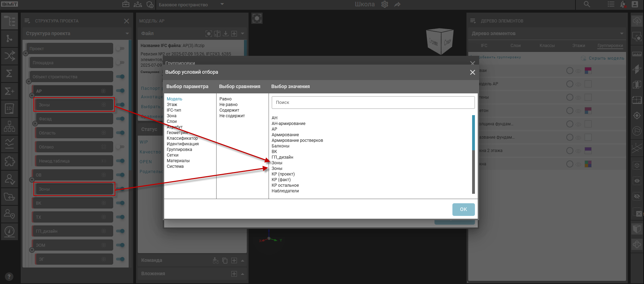Click the Поиск search field
This screenshot has height=284, width=644.
click(x=373, y=103)
